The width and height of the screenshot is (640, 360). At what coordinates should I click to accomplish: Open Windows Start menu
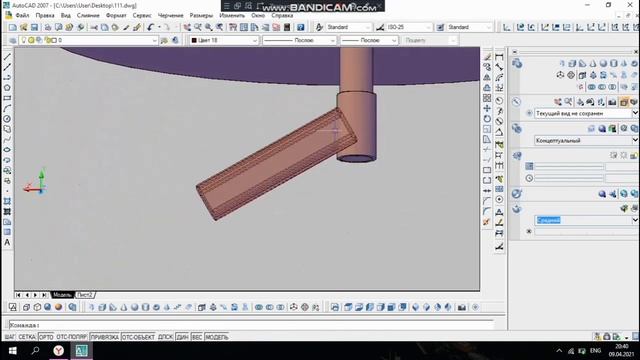coord(12,351)
